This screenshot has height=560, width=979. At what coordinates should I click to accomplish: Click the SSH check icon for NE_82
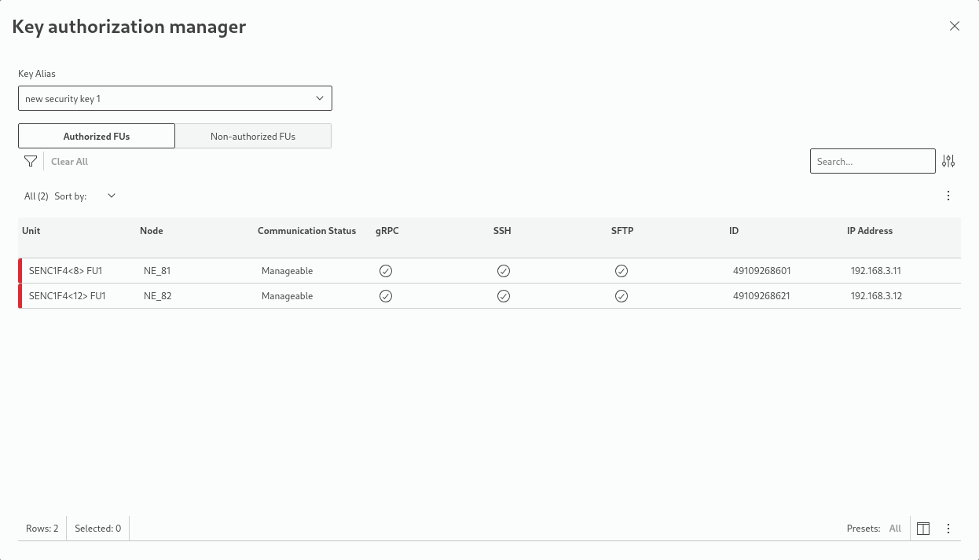tap(504, 296)
